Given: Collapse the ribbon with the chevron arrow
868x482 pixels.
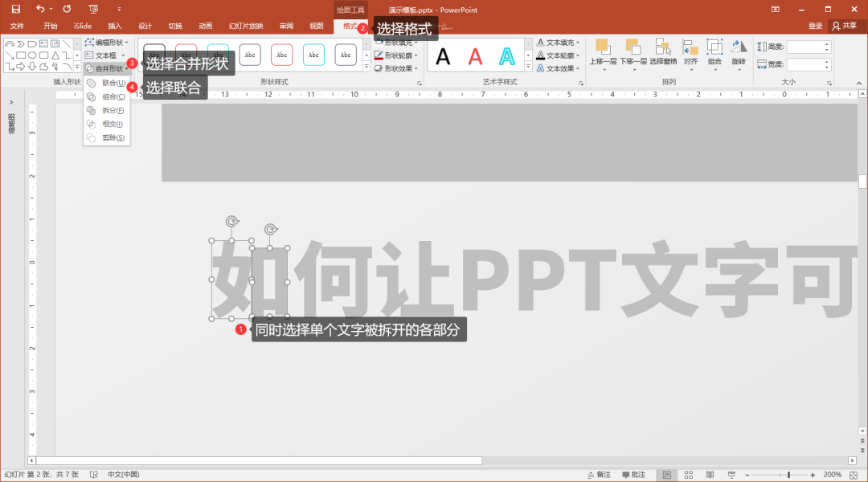Looking at the screenshot, I should tap(858, 83).
